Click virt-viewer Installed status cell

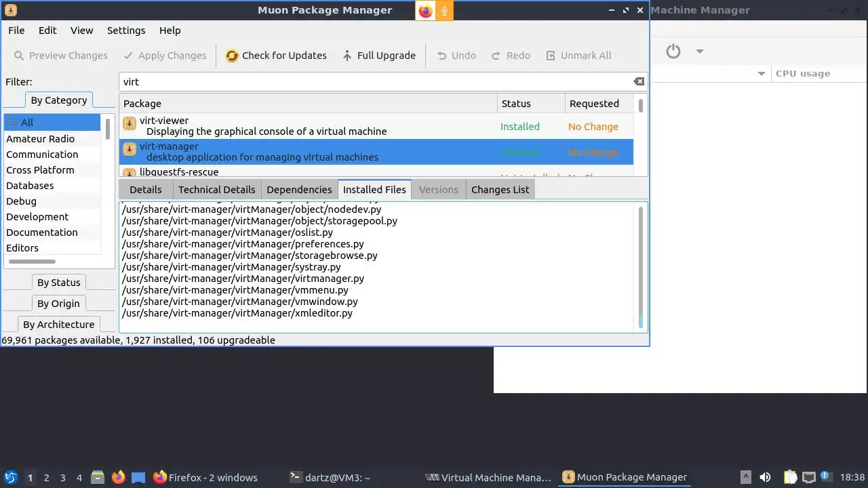pos(520,127)
